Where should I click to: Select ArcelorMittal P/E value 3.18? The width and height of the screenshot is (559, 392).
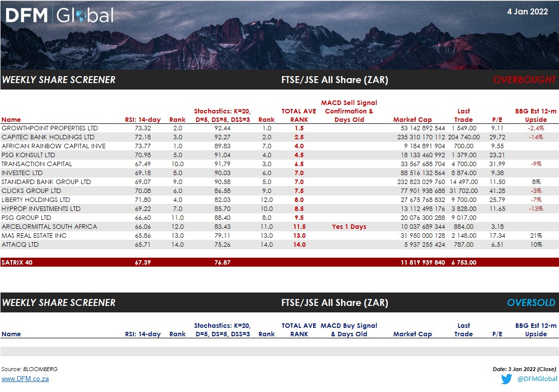pos(497,226)
